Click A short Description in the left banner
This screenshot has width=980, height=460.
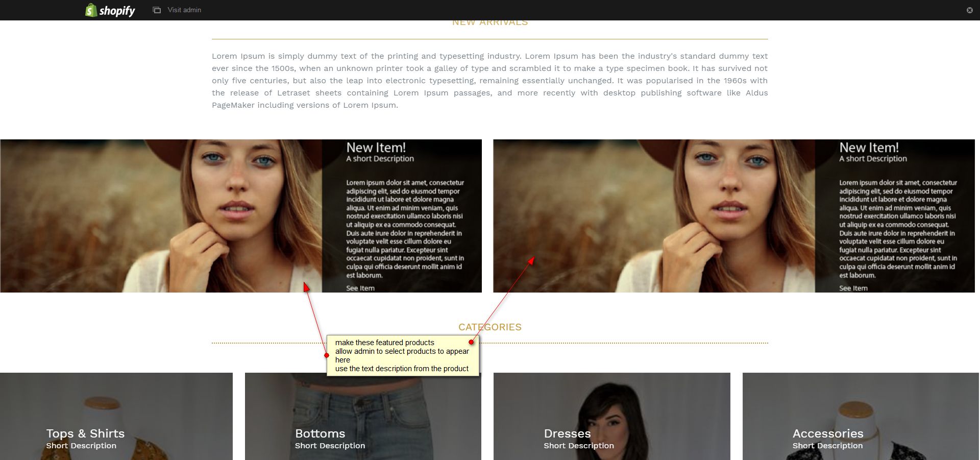(x=380, y=159)
